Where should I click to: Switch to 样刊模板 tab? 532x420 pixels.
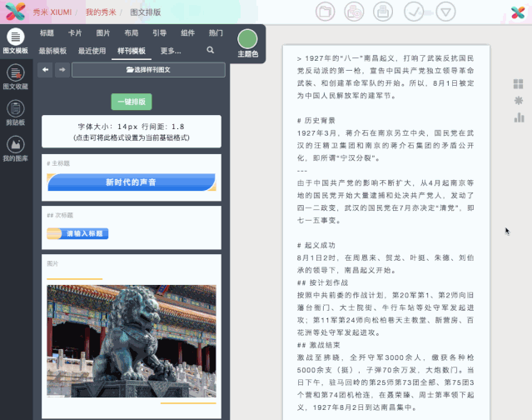pos(132,51)
